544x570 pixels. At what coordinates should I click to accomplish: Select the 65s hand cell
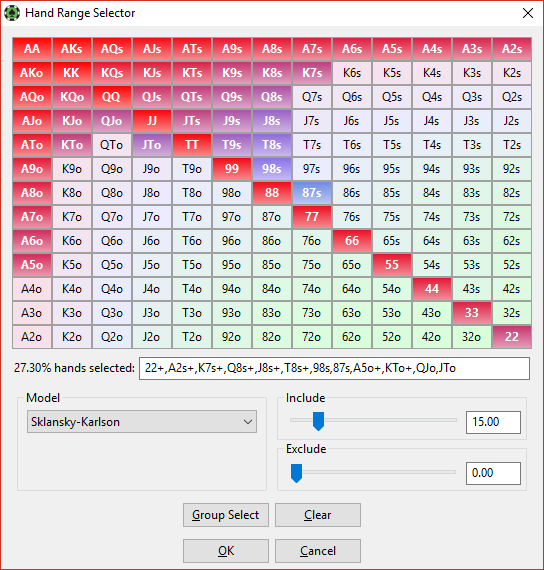392,241
